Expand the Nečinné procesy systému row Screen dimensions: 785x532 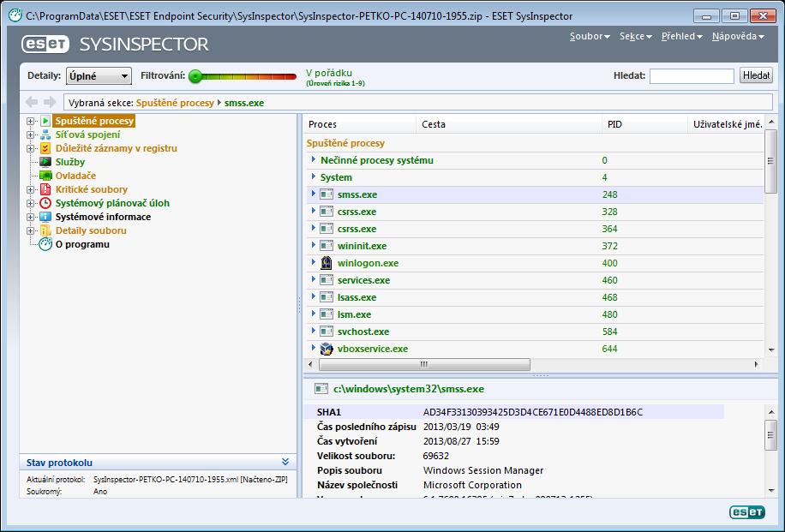click(314, 159)
